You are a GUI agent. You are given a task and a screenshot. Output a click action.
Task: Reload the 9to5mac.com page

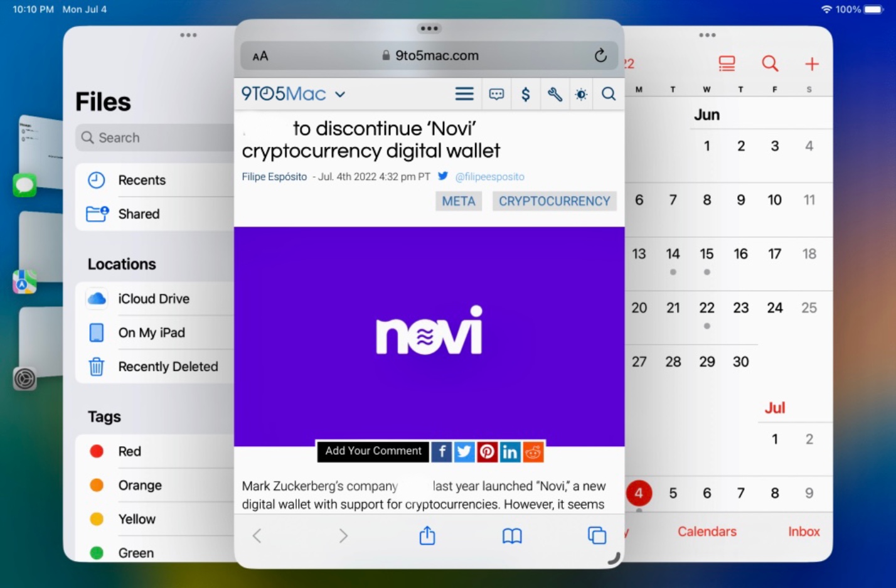pos(600,56)
